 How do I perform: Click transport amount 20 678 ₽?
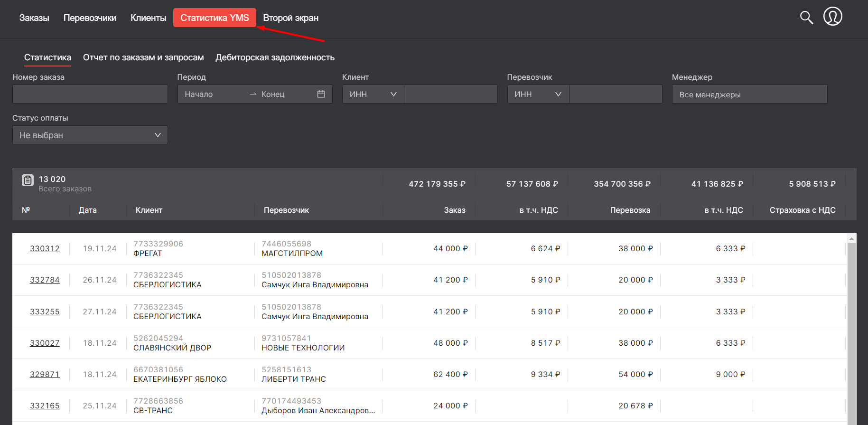click(635, 406)
